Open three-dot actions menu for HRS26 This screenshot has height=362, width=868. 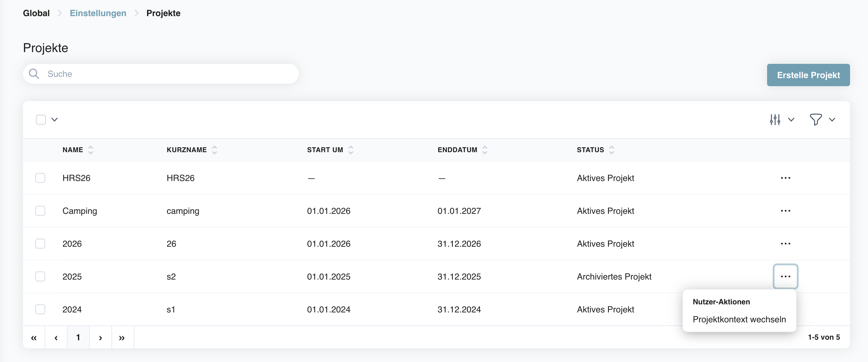(785, 178)
